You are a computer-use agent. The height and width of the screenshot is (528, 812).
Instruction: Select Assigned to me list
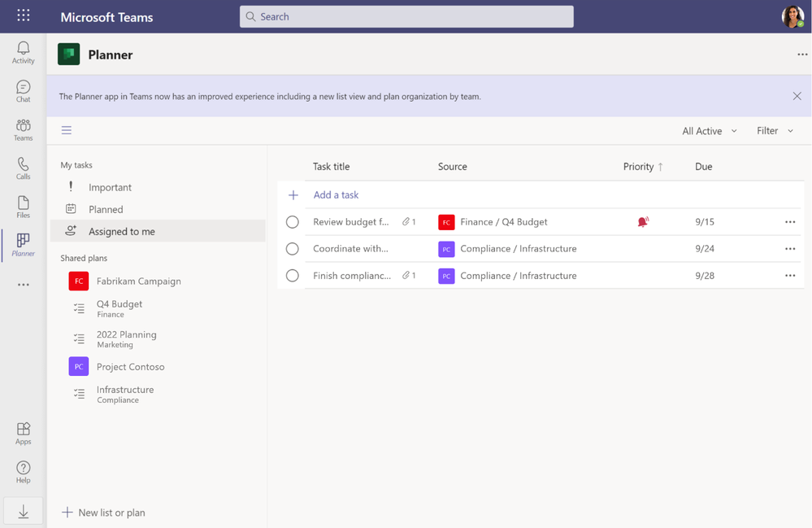tap(158, 231)
